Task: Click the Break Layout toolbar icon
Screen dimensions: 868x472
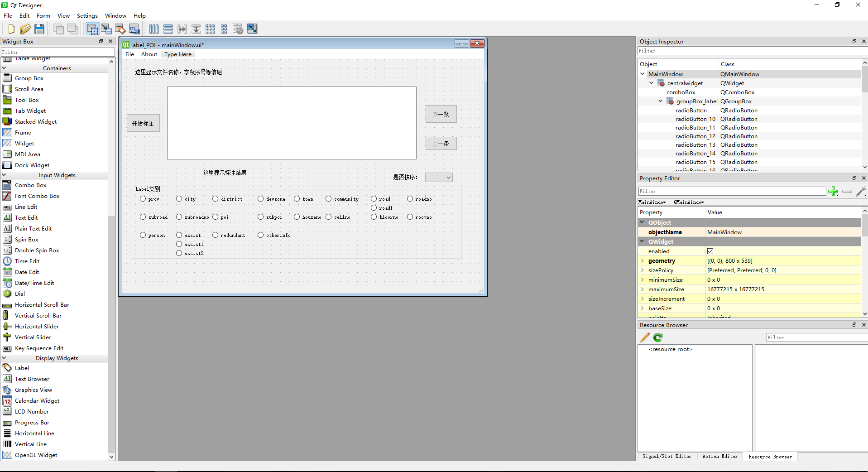Action: (238, 29)
